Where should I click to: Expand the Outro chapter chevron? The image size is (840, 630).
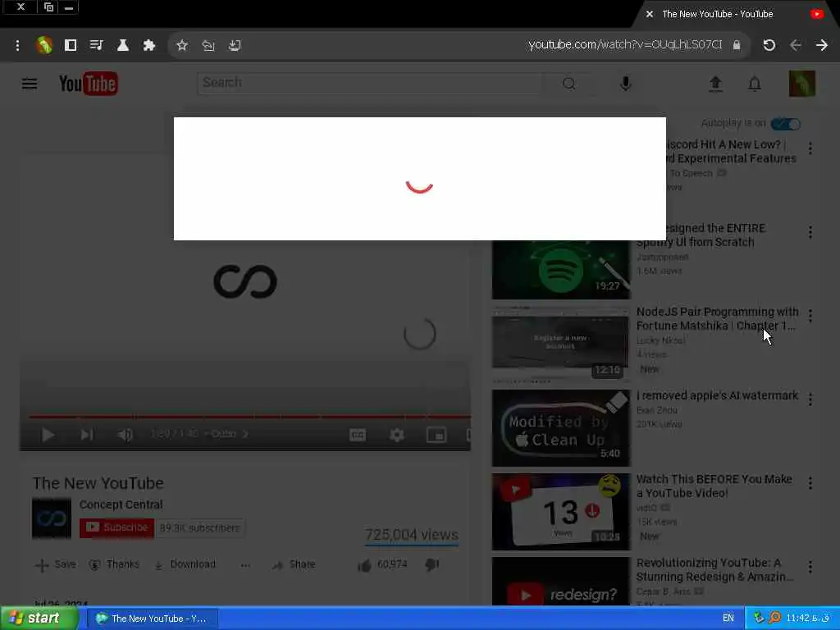pyautogui.click(x=245, y=434)
